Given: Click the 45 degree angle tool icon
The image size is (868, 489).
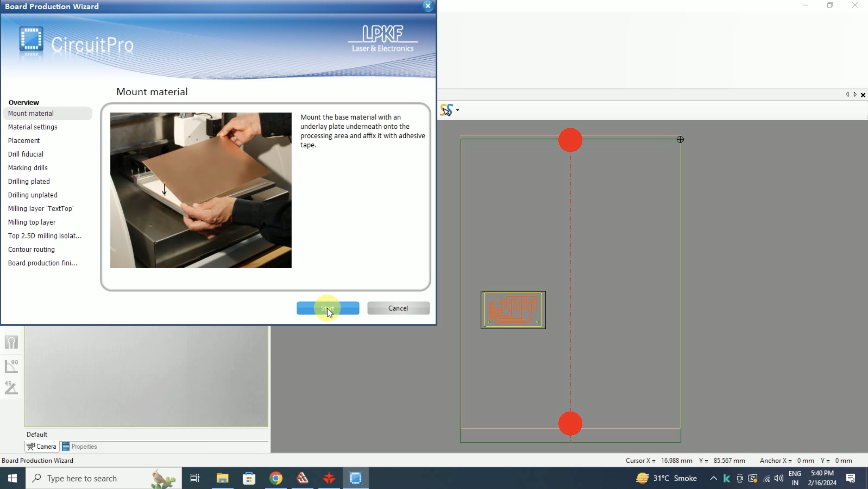Looking at the screenshot, I should pos(11,388).
